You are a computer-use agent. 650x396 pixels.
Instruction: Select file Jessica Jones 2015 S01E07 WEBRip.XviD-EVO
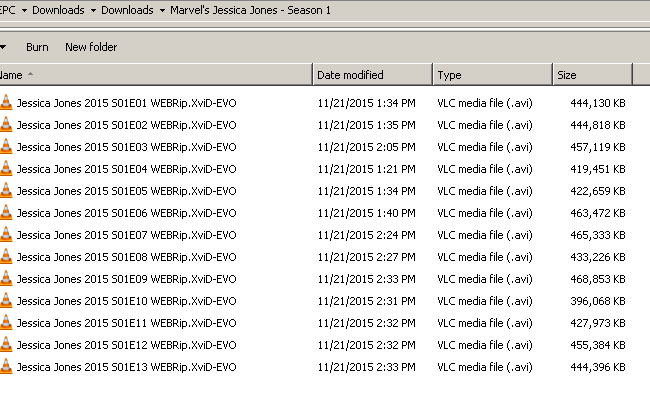[x=126, y=235]
